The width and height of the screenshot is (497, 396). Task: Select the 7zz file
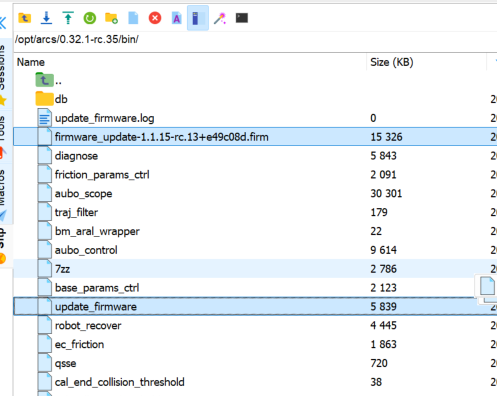(255, 269)
